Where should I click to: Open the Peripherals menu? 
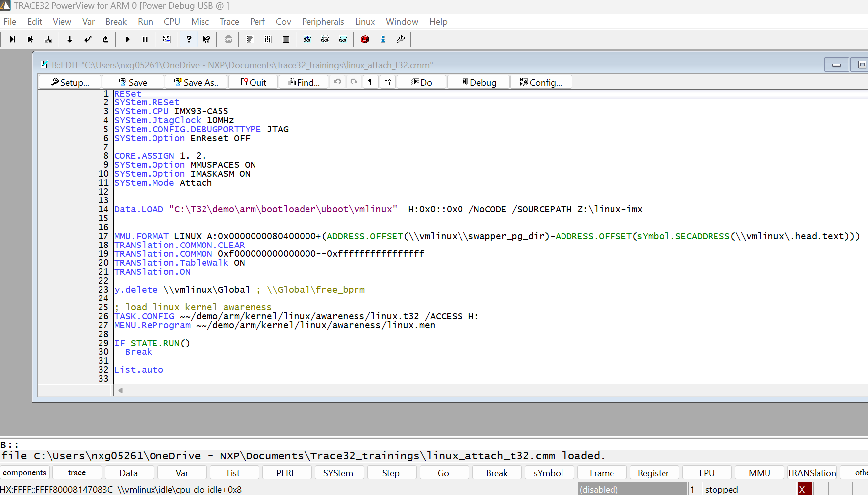pos(323,21)
